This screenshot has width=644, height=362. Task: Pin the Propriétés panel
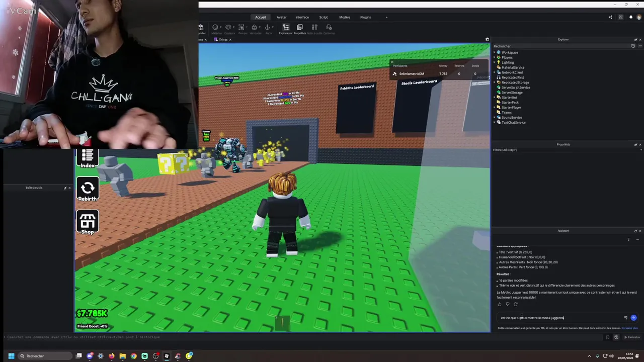pos(635,144)
